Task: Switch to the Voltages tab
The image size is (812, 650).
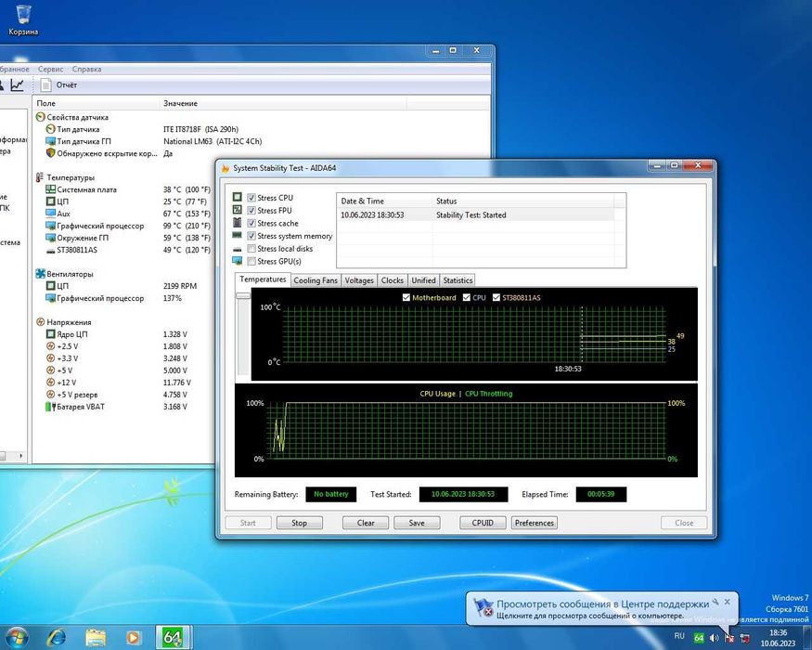Action: 359,280
